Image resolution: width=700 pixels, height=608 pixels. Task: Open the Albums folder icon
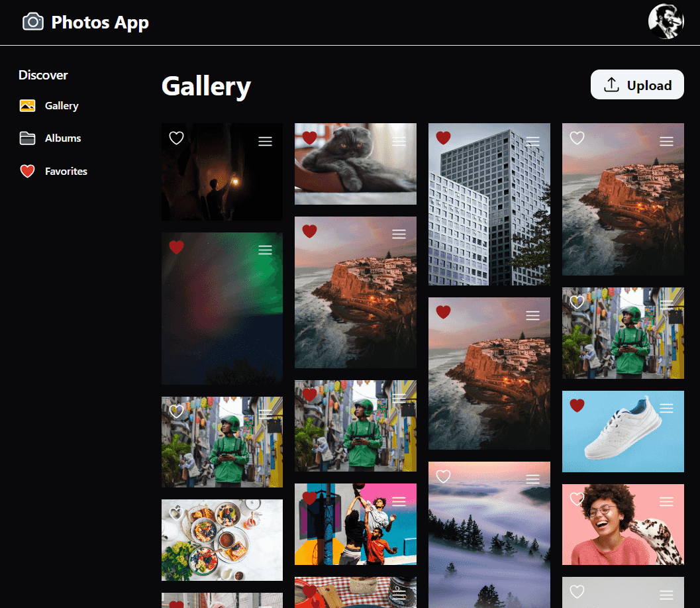coord(26,138)
